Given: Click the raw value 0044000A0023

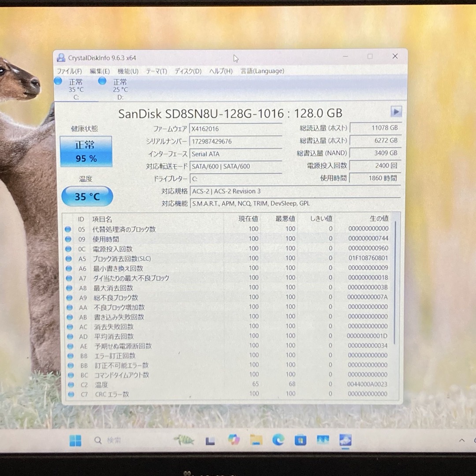Looking at the screenshot, I should point(367,384).
